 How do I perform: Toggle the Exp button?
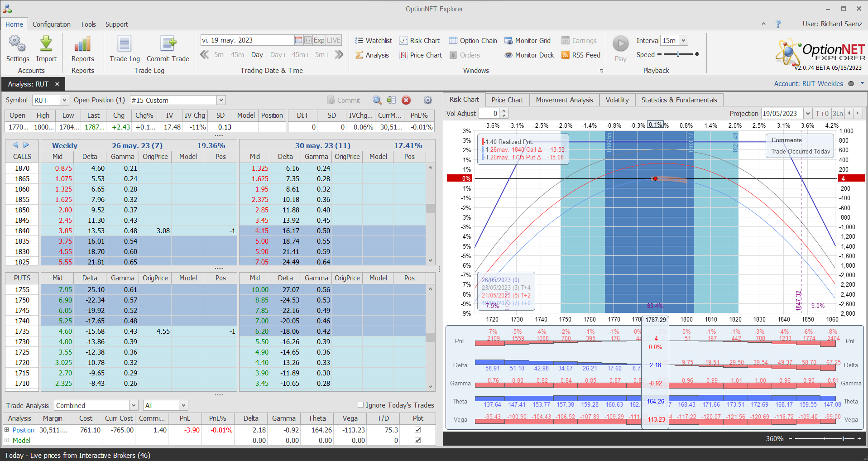(319, 40)
